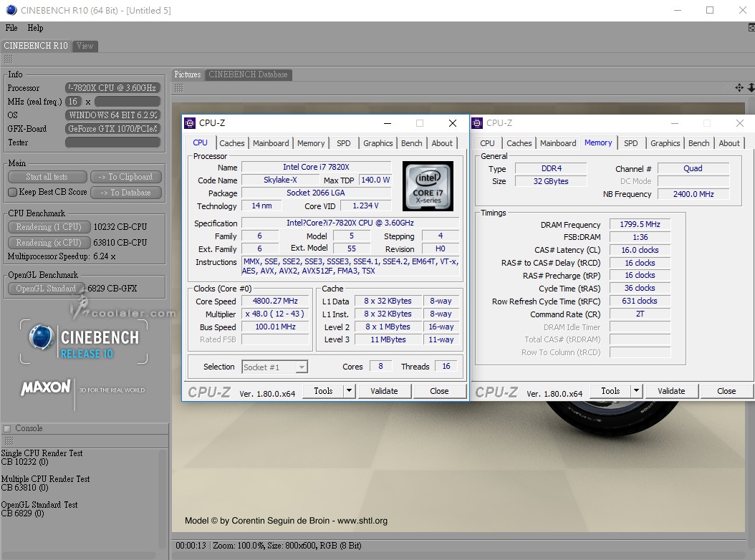Switch to the View tab in Cinebench
The height and width of the screenshot is (560, 755).
click(85, 46)
